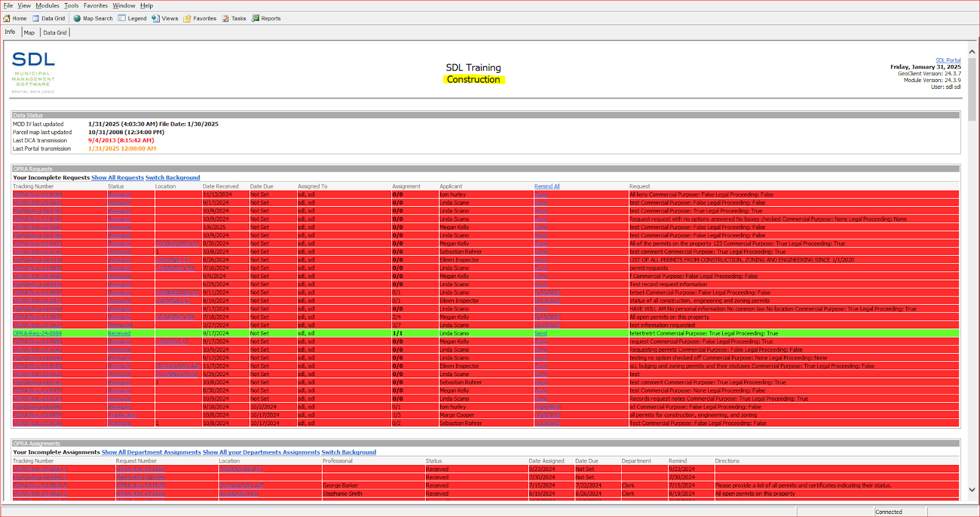This screenshot has width=980, height=517.
Task: Switch to the Data Grid tab
Action: click(x=55, y=32)
